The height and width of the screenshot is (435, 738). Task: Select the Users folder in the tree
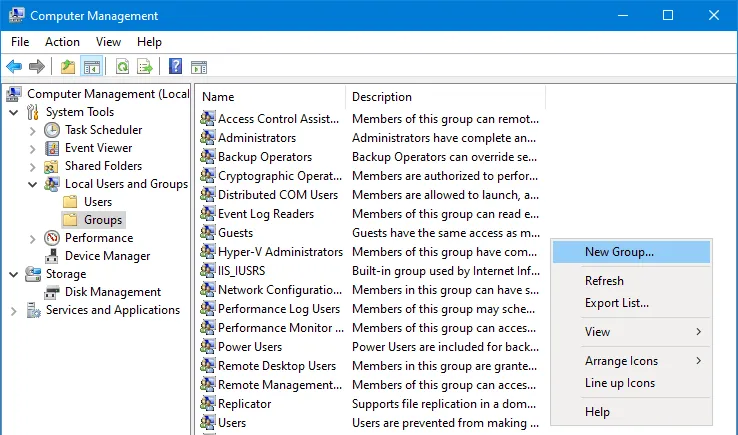[97, 202]
